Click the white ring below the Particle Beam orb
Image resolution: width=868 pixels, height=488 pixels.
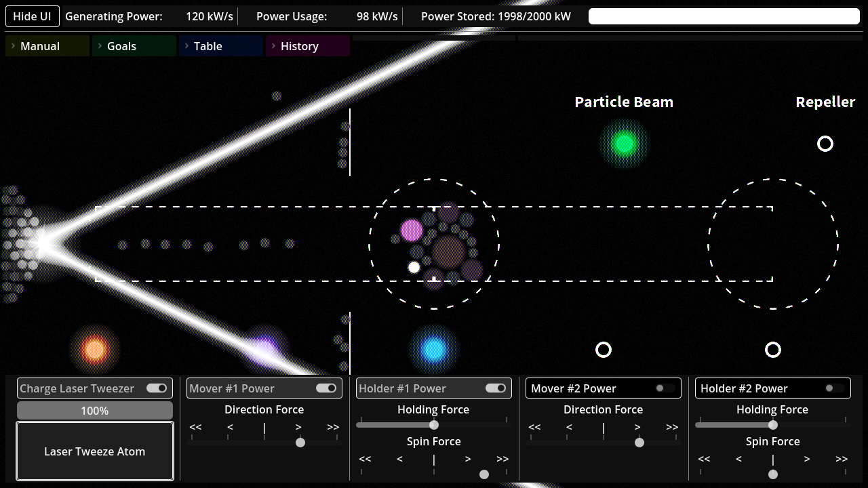coord(604,350)
